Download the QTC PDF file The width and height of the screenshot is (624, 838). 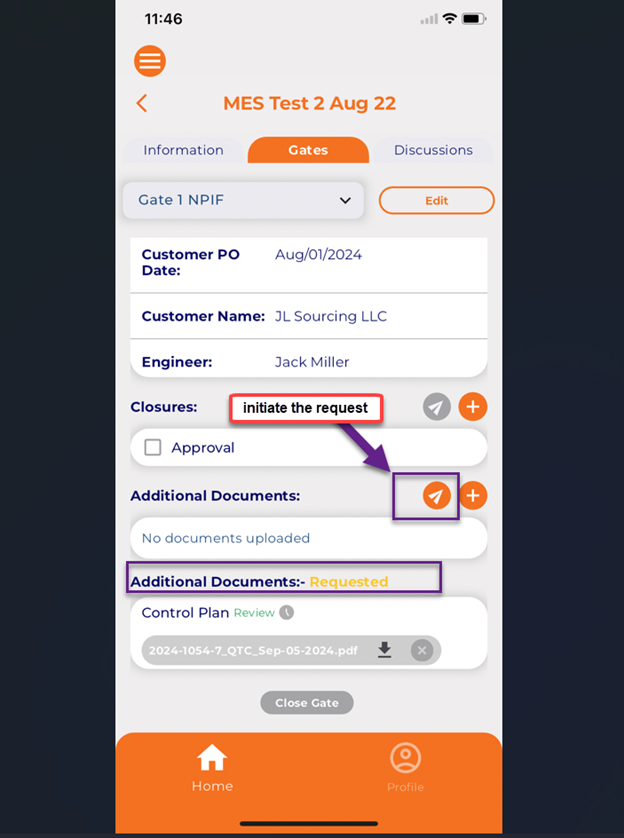tap(384, 651)
